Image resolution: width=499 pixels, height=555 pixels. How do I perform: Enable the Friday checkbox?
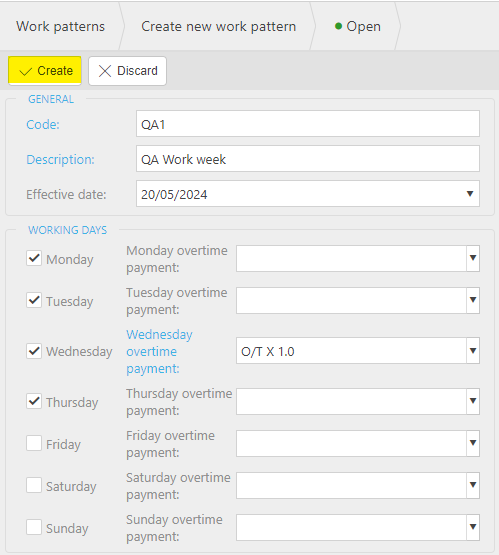click(34, 443)
